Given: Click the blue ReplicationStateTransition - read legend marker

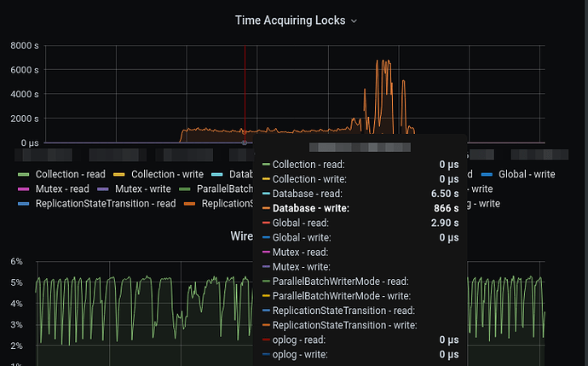Looking at the screenshot, I should pyautogui.click(x=24, y=203).
